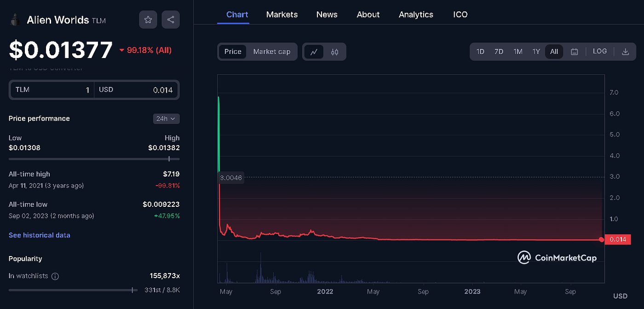
Task: Click the red 0.014 current price marker
Action: coord(617,239)
